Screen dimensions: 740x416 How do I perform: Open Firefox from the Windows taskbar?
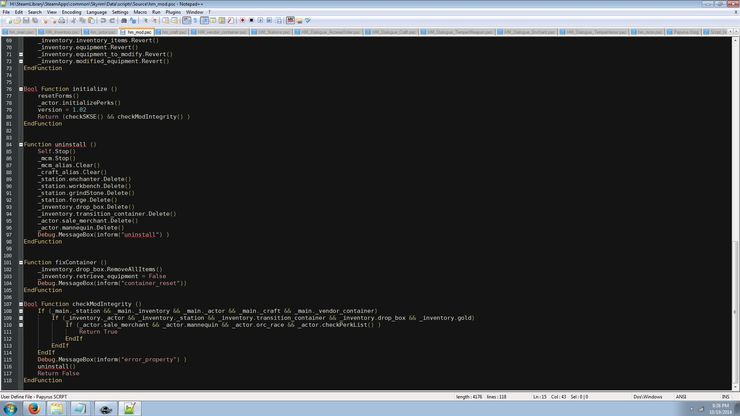pyautogui.click(x=33, y=408)
